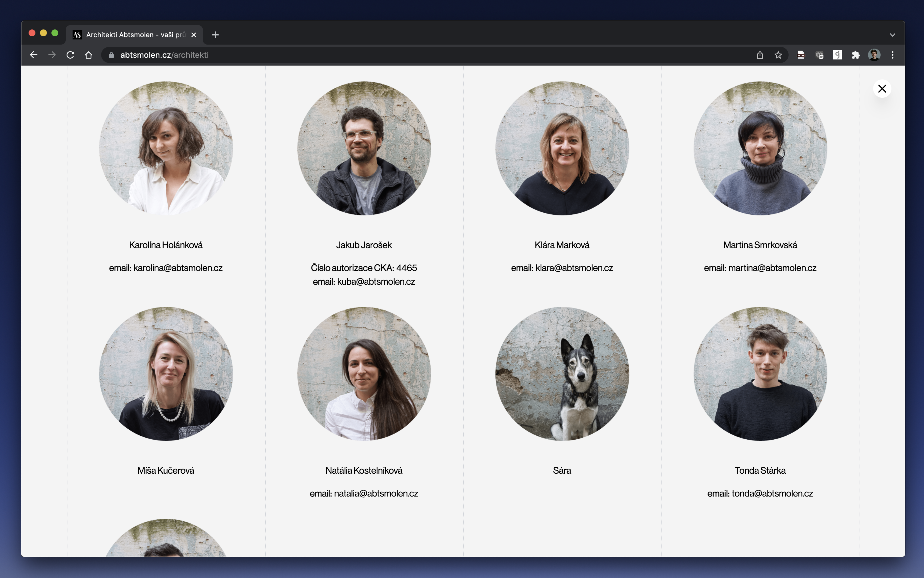Viewport: 924px width, 578px height.
Task: Click the photo of Sára the dog
Action: 562,374
